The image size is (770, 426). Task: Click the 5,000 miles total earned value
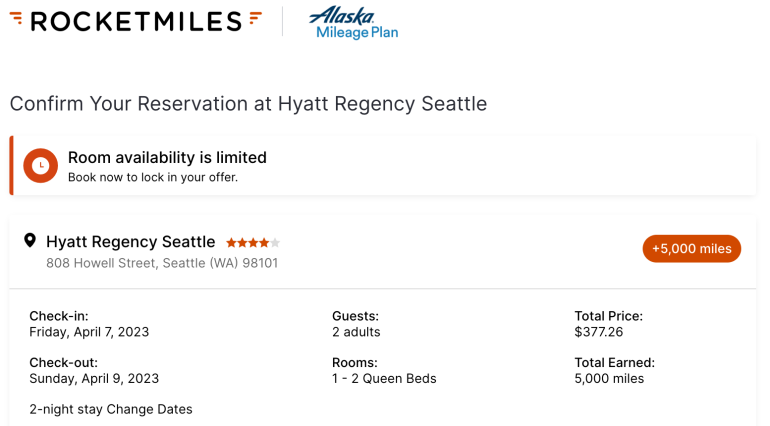click(x=609, y=379)
